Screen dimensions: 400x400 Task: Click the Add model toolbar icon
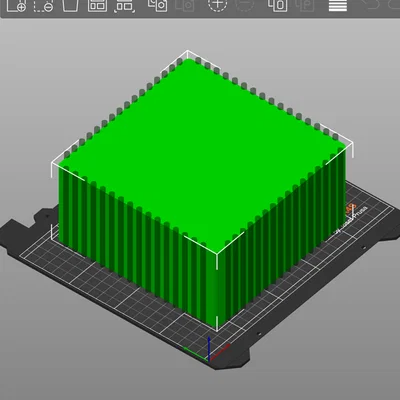pos(17,6)
